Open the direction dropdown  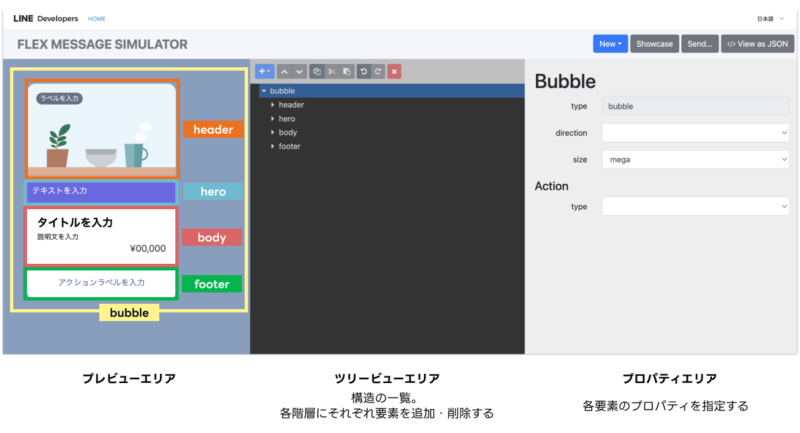(695, 133)
